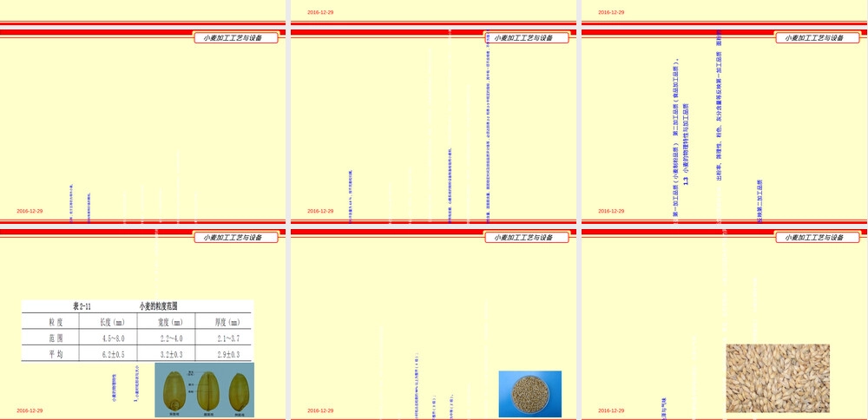Click the date '2016-12-29' on the petri dish slide
868x420 pixels.
320,410
